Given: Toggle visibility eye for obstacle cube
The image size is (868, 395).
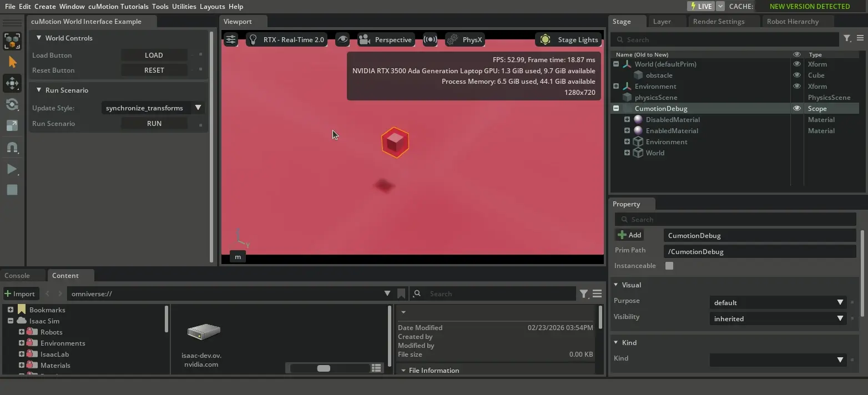Looking at the screenshot, I should click(x=796, y=75).
